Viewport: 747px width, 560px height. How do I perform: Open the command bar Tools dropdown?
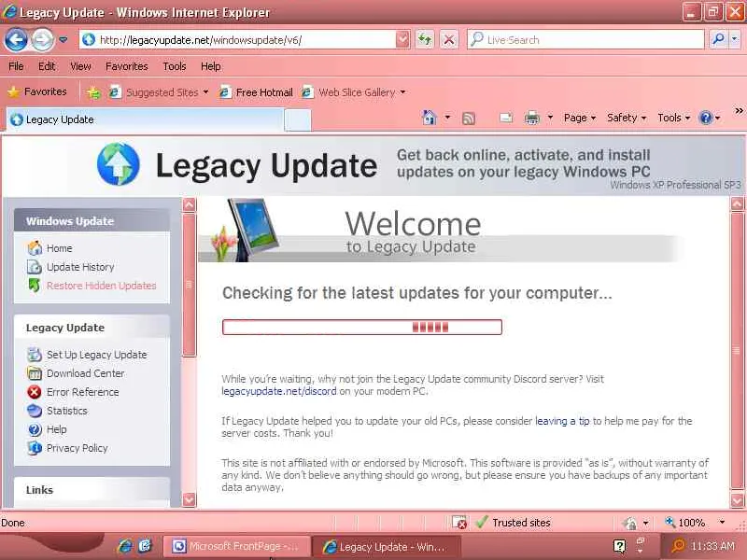(673, 118)
